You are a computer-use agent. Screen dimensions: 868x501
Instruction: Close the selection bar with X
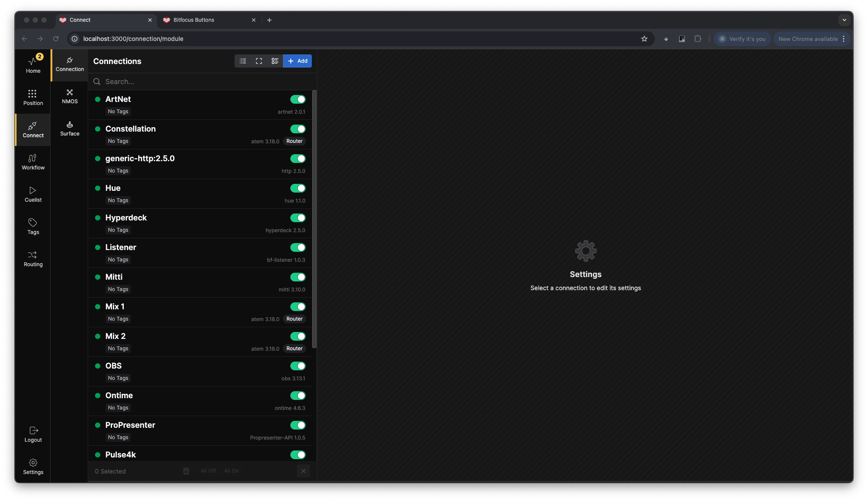tap(303, 471)
